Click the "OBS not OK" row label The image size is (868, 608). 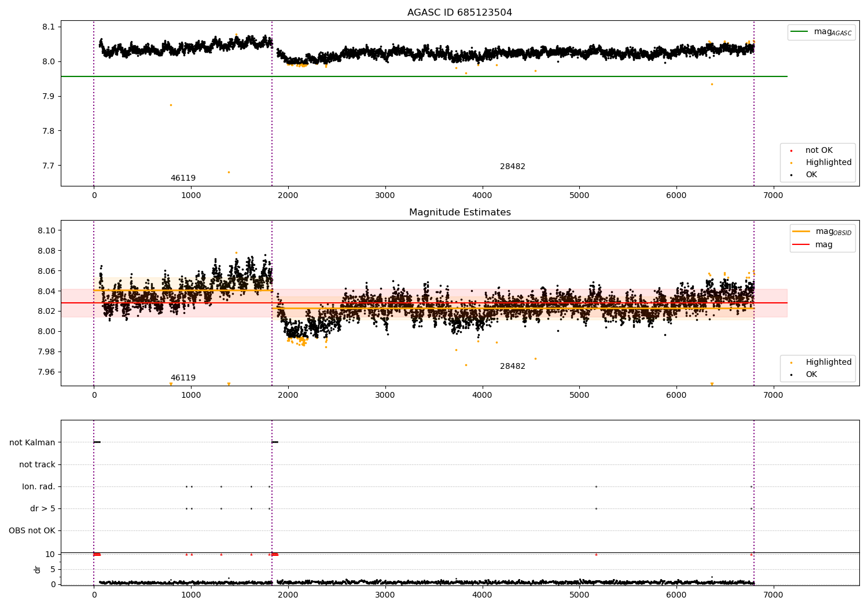[x=32, y=530]
